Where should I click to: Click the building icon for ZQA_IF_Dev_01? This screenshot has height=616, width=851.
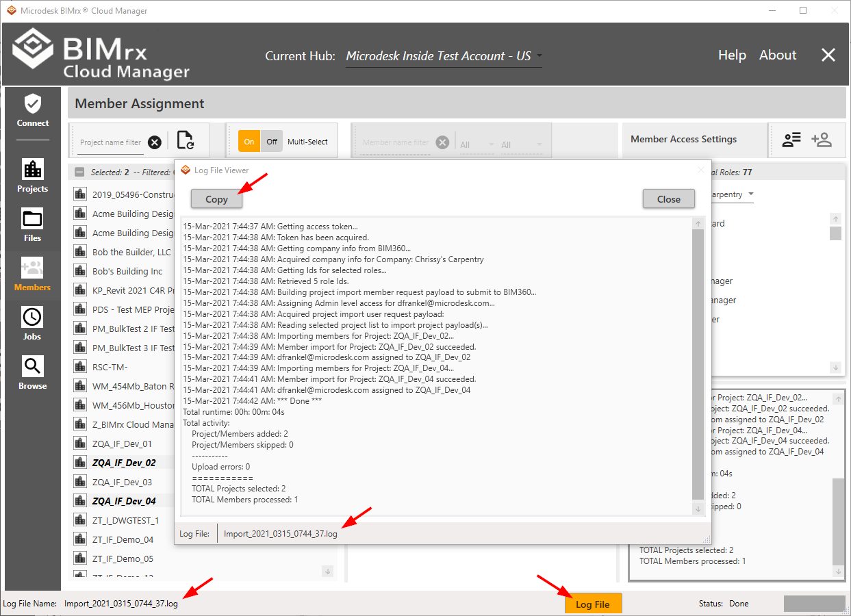pos(80,444)
